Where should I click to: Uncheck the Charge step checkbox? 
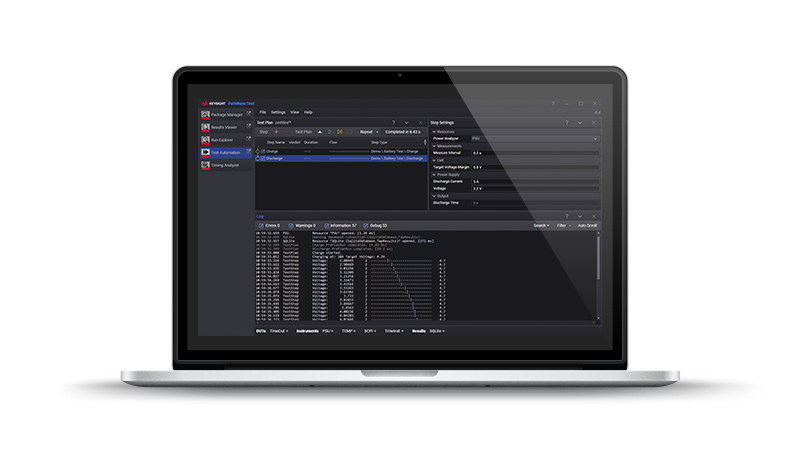pyautogui.click(x=262, y=151)
